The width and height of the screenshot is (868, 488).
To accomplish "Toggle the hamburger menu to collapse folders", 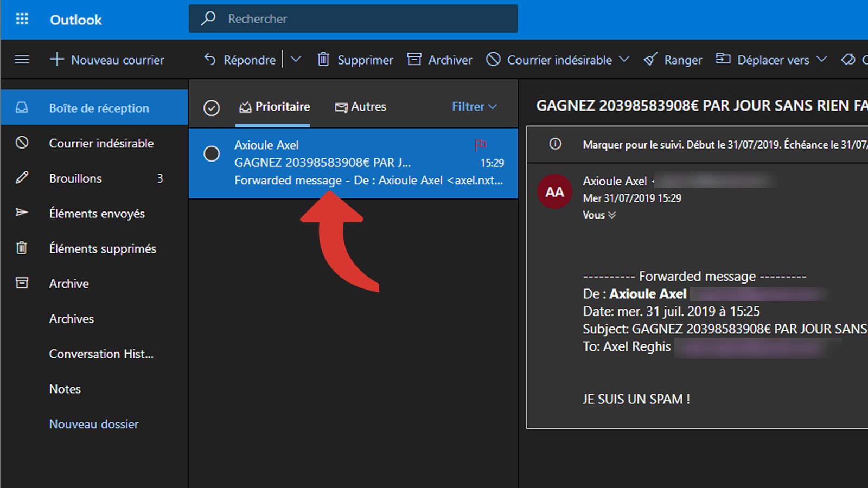I will pos(22,60).
